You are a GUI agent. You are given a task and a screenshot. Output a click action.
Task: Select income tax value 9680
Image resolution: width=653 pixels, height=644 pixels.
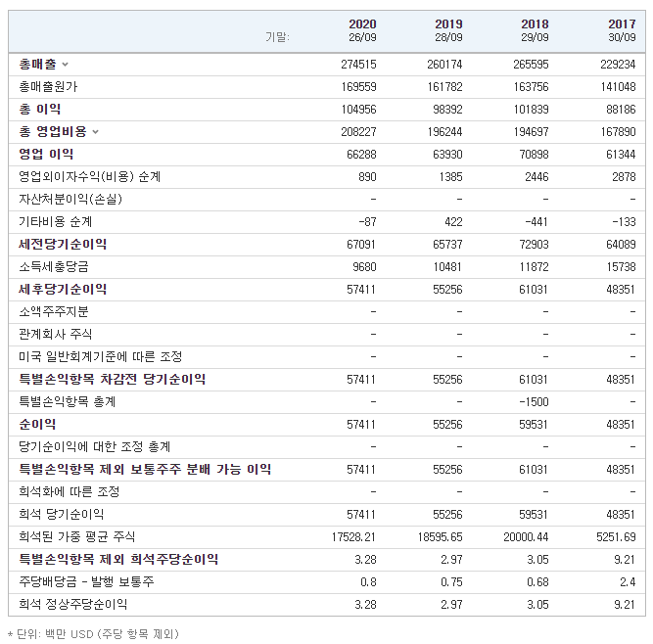tap(364, 267)
